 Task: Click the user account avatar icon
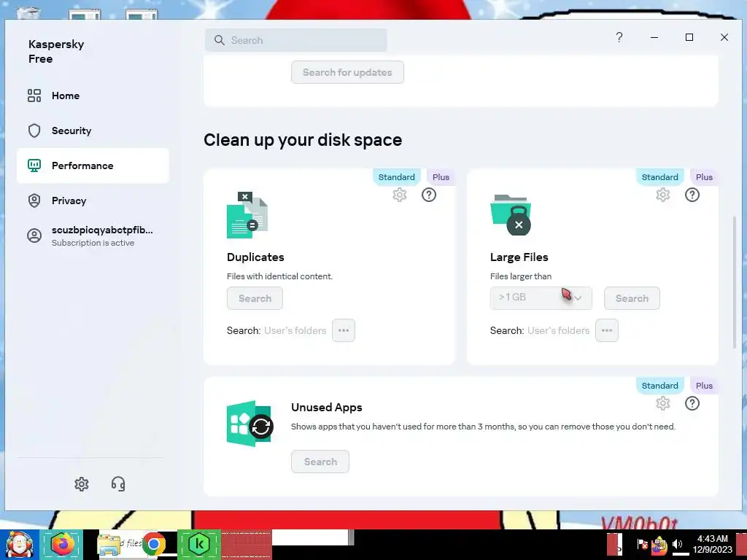[34, 236]
